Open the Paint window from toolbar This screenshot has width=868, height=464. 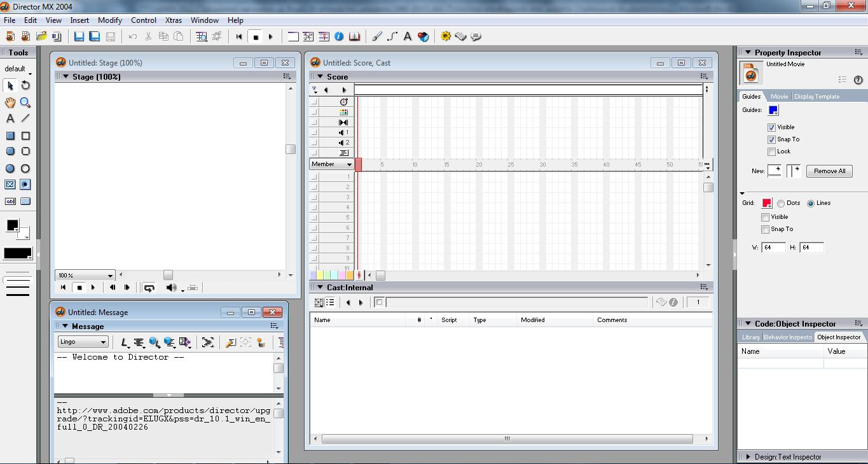pos(377,36)
